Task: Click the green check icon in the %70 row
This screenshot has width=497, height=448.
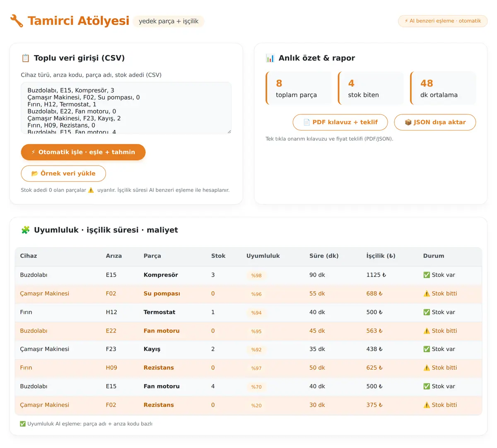Action: coord(427,386)
